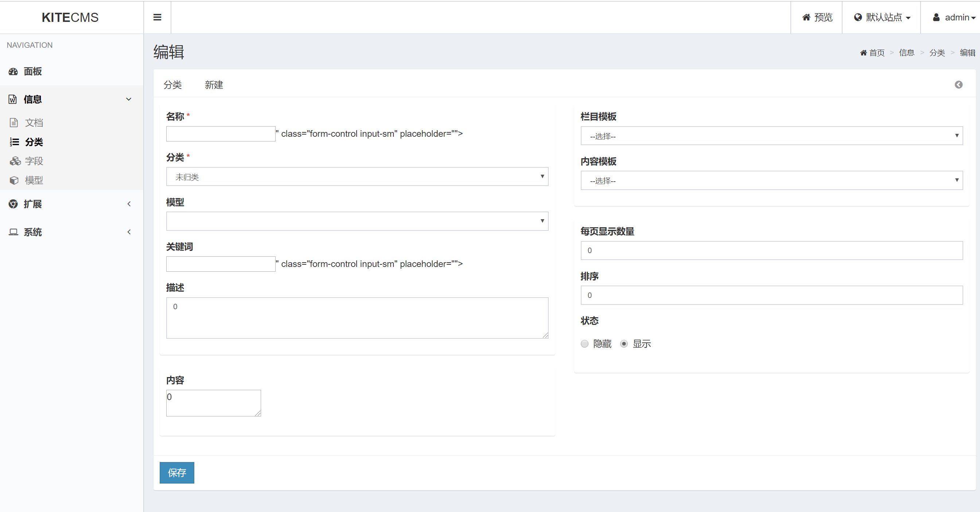Open the 栏目模板 select dropdown
The width and height of the screenshot is (980, 512).
771,136
